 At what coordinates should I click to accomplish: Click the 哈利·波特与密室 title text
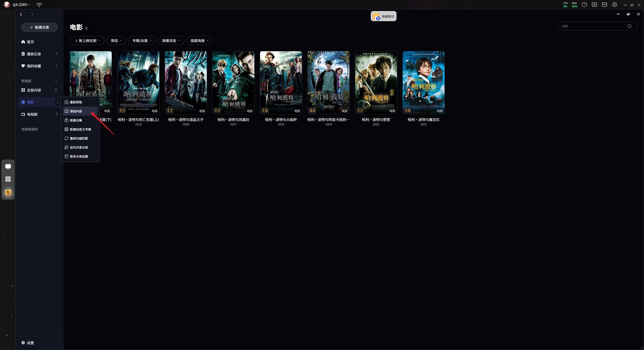[376, 120]
